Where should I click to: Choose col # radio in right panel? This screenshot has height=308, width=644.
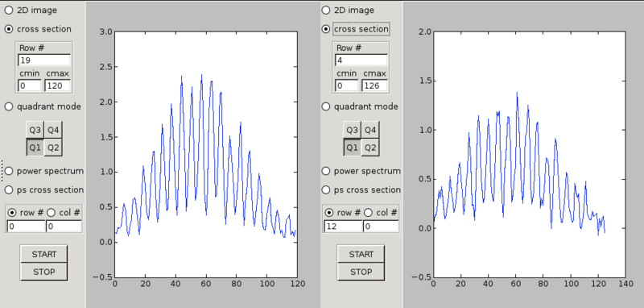(x=368, y=213)
